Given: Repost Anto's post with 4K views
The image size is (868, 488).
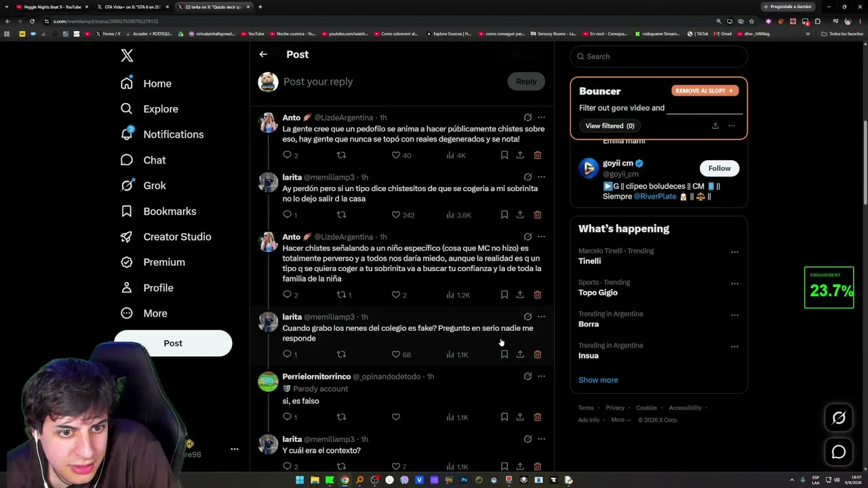Looking at the screenshot, I should (341, 155).
